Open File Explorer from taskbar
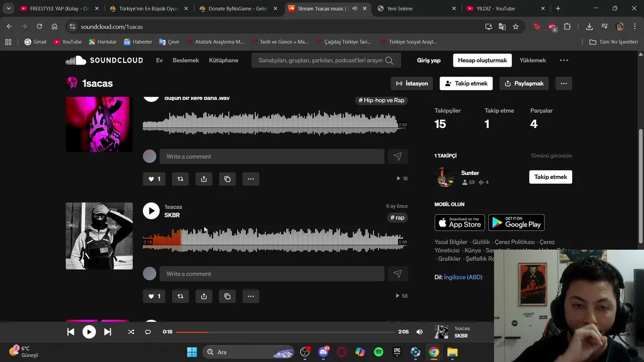The image size is (644, 362). coord(452,352)
